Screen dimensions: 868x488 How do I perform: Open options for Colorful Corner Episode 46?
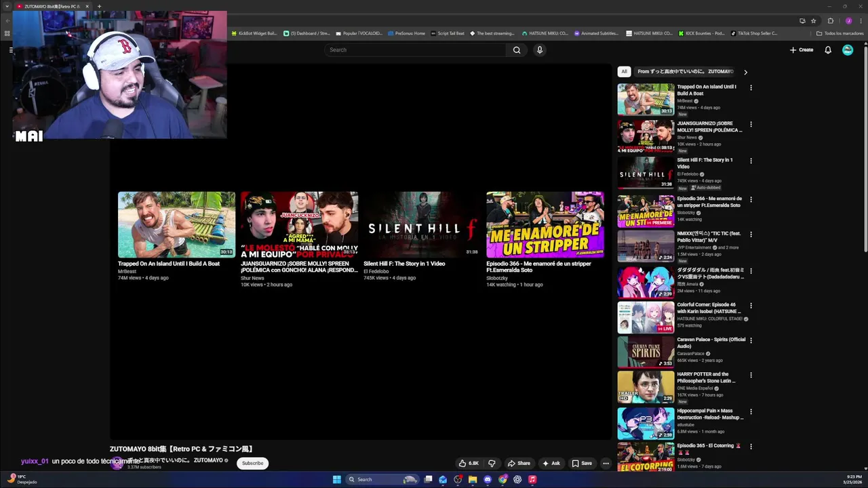pyautogui.click(x=751, y=306)
